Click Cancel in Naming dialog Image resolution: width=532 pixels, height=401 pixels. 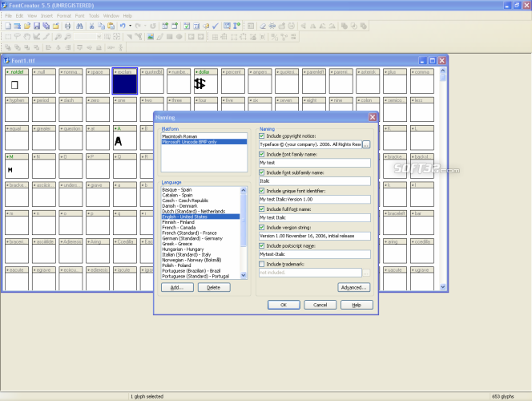(320, 305)
